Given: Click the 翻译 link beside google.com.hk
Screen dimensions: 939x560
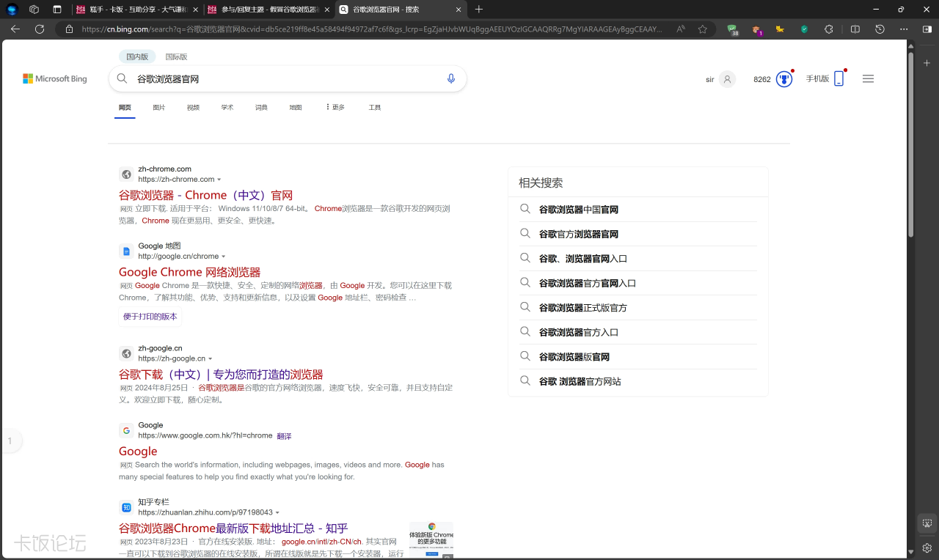Looking at the screenshot, I should (x=284, y=436).
